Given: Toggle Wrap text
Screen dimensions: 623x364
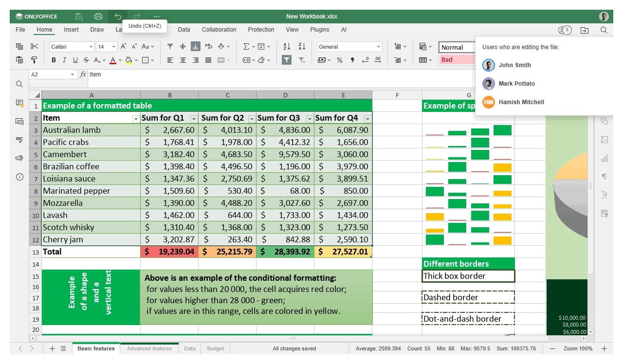Looking at the screenshot, I should pyautogui.click(x=208, y=46).
